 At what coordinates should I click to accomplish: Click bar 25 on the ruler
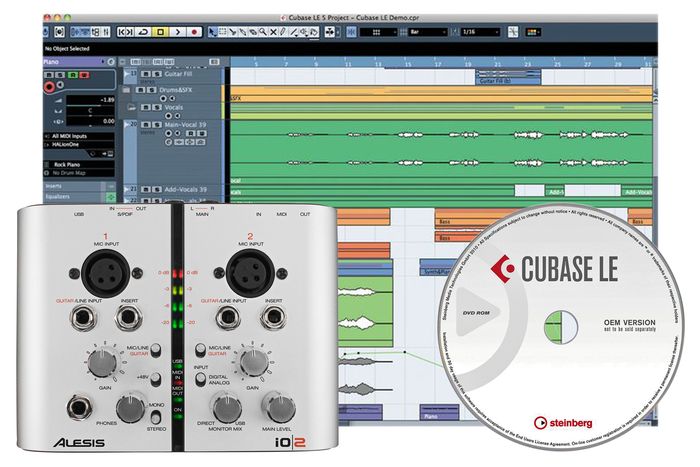558,64
